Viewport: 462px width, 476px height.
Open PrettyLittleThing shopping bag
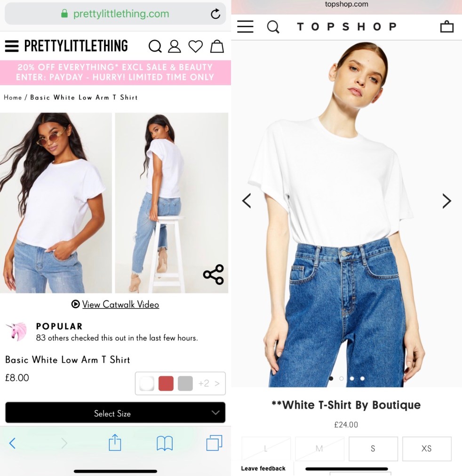(x=217, y=47)
